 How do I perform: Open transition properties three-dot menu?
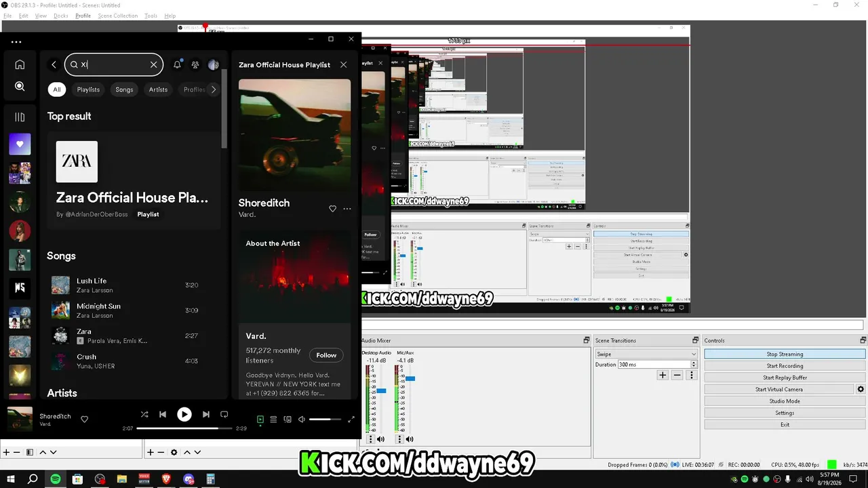[692, 375]
